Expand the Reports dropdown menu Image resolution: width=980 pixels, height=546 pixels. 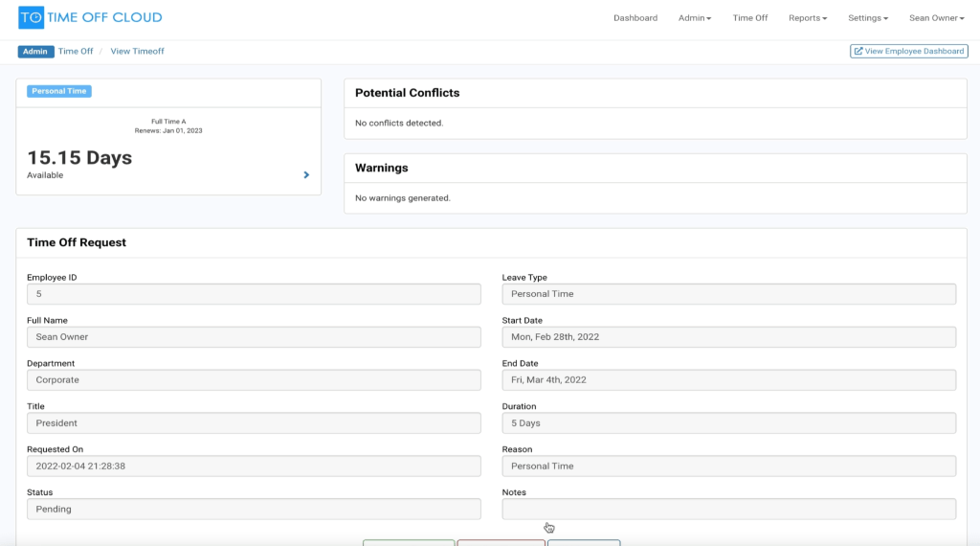click(x=808, y=18)
